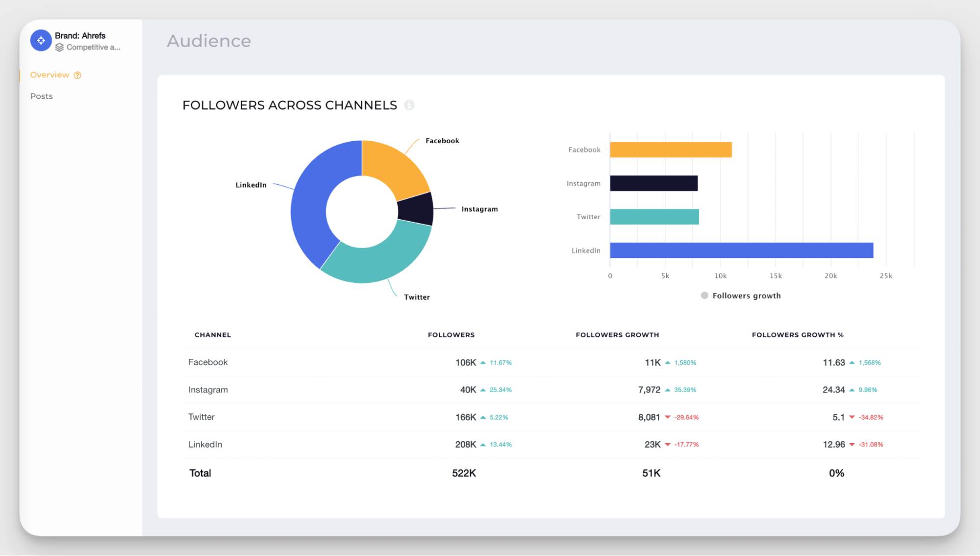
Task: Open the help icon next to Overview
Action: coord(77,75)
